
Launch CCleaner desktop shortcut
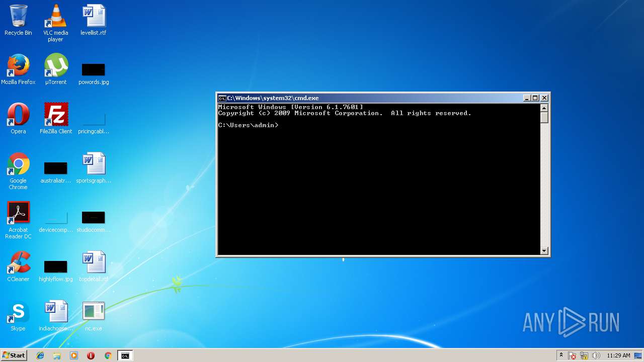(x=18, y=266)
